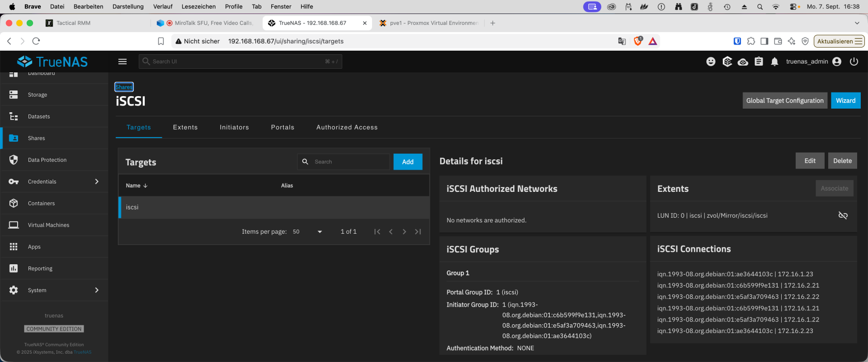Switch to the Authorized Access tab
The width and height of the screenshot is (868, 362).
point(347,127)
